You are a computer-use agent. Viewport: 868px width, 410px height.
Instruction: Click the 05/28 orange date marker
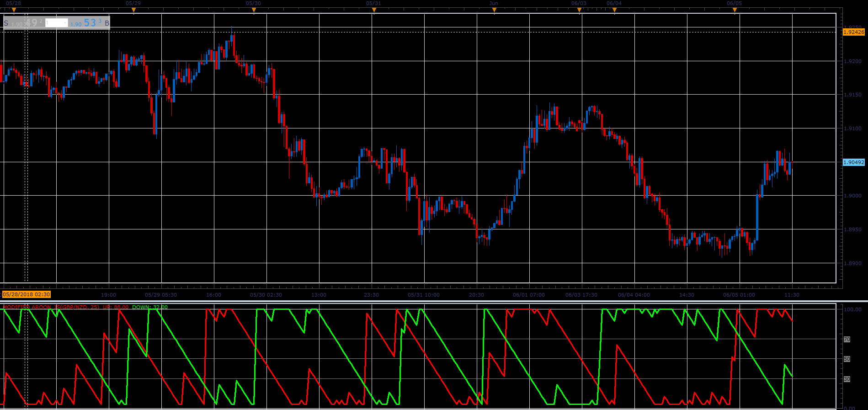(x=14, y=10)
